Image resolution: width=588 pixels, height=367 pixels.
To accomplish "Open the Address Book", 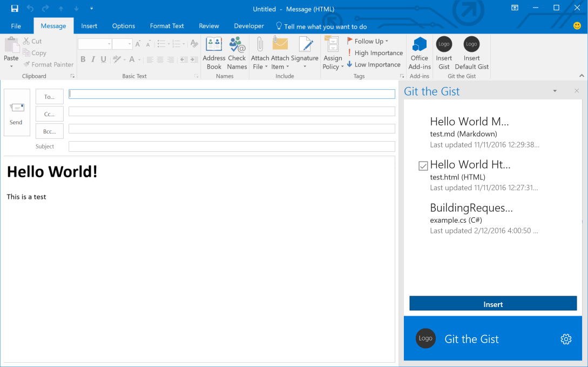I will (x=214, y=54).
